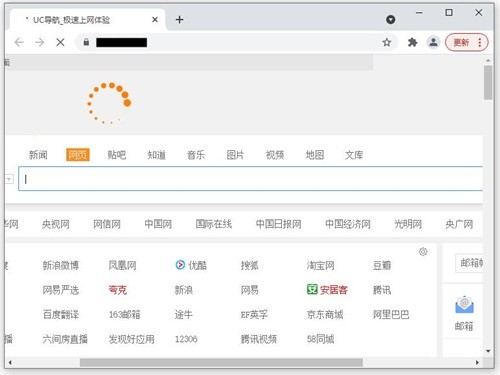Click the scroll down arrow on the right
The image size is (500, 375).
point(488,351)
